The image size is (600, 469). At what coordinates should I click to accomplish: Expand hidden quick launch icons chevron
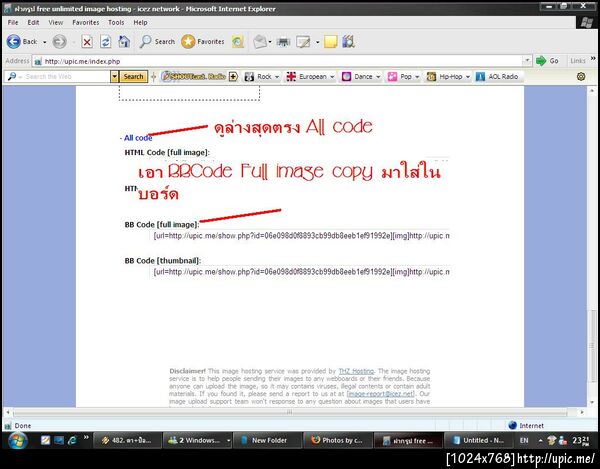(x=86, y=437)
